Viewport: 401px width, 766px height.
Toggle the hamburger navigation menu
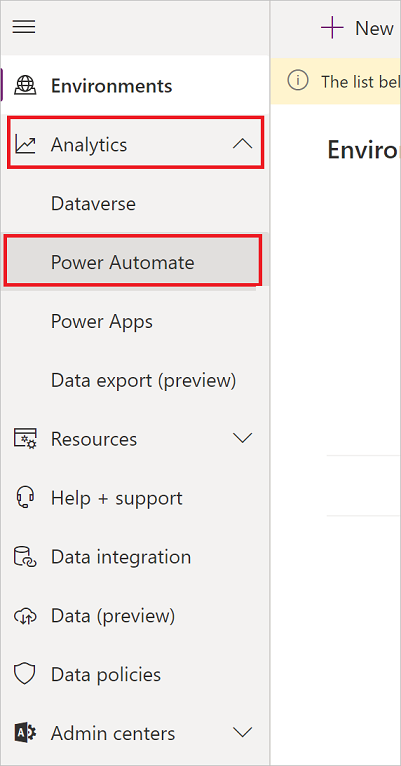coord(24,27)
